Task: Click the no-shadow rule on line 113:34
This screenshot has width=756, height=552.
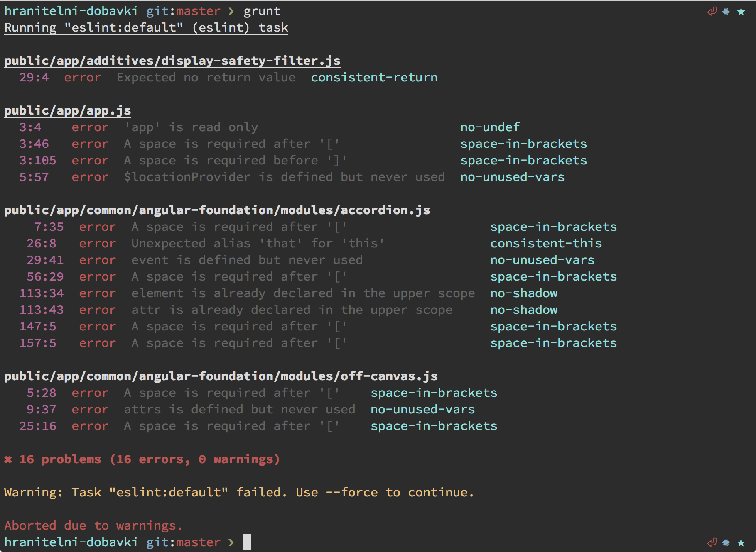Action: [524, 293]
